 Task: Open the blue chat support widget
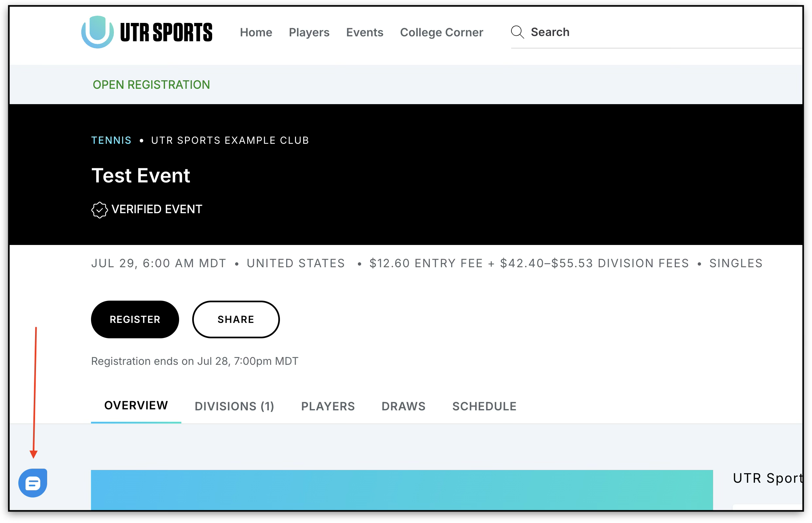point(33,483)
